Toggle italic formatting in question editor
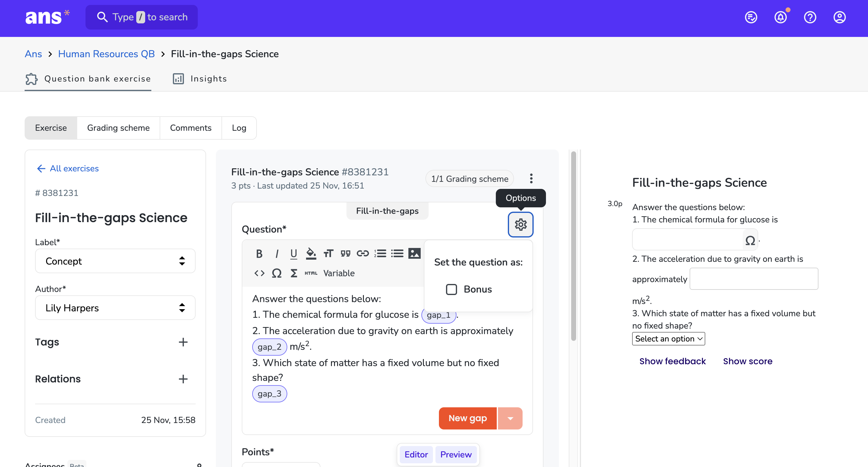This screenshot has width=868, height=467. click(x=277, y=253)
